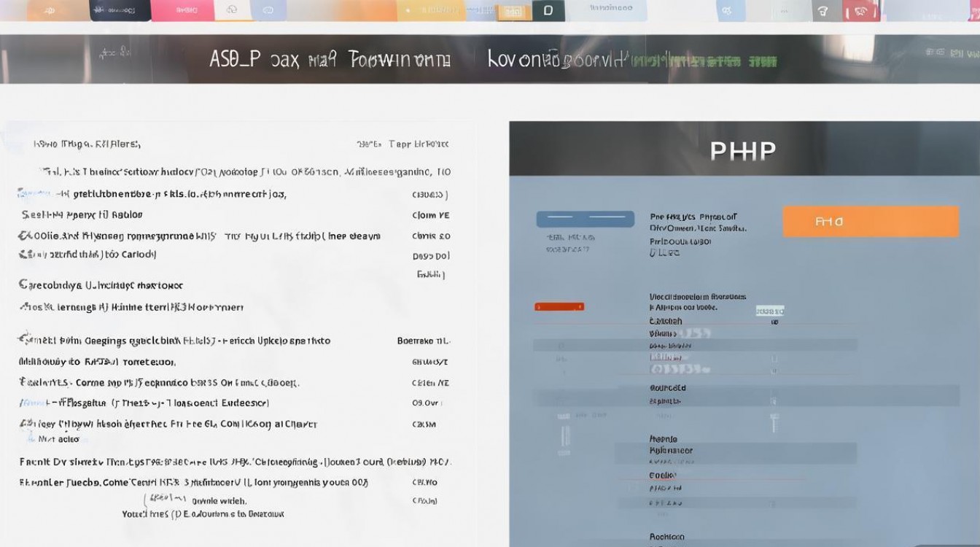Click the orange square icon in top bar

[515, 11]
